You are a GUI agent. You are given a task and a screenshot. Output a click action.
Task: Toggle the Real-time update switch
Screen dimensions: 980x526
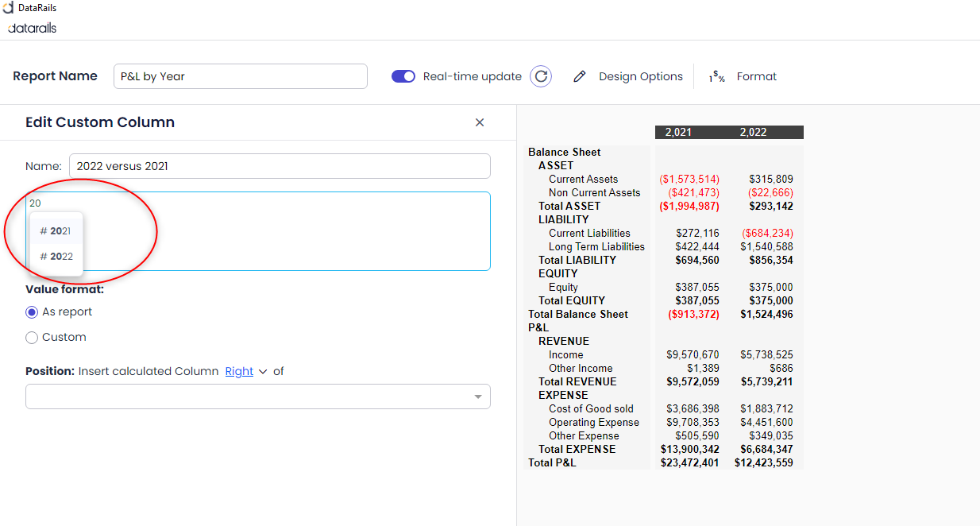403,76
